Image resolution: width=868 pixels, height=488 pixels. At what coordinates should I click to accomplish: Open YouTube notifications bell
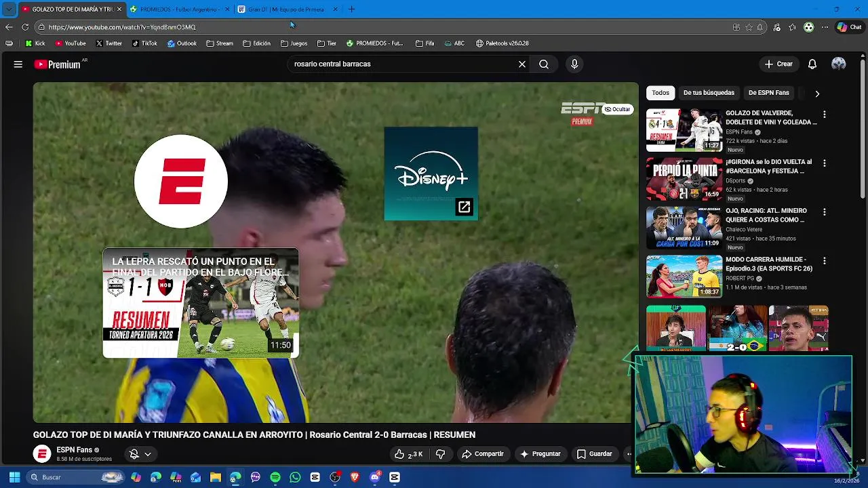click(812, 64)
